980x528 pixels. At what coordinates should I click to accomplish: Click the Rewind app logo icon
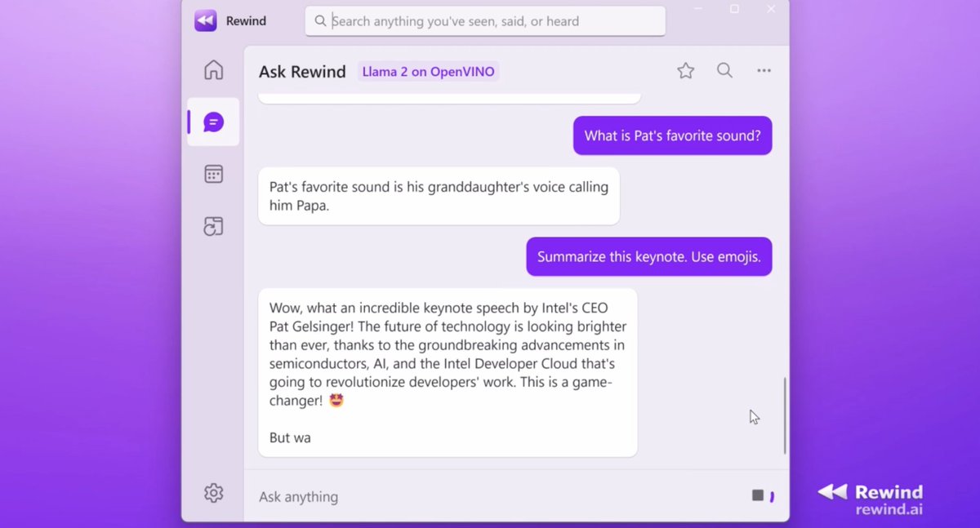[x=205, y=21]
